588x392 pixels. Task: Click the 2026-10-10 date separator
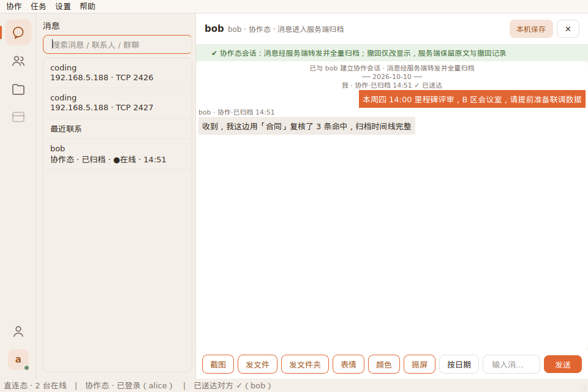pos(391,77)
